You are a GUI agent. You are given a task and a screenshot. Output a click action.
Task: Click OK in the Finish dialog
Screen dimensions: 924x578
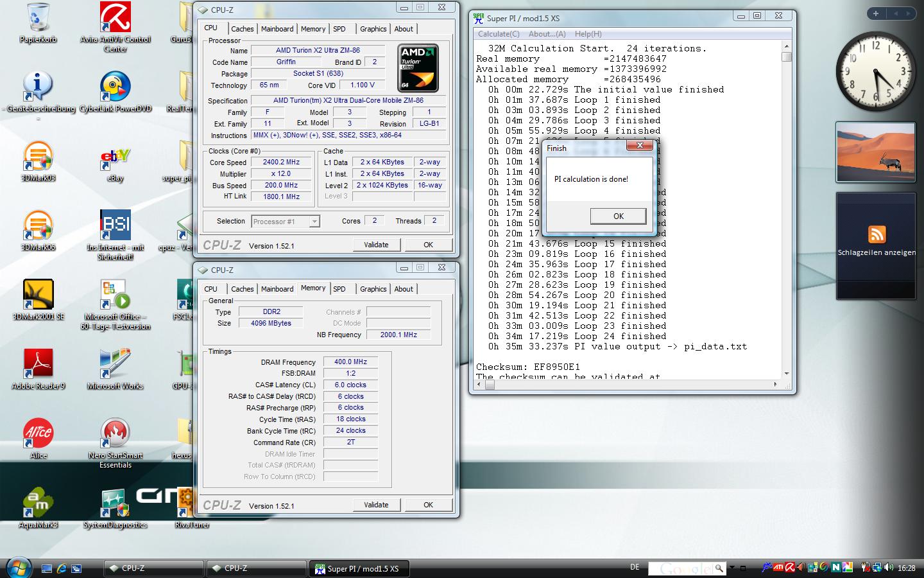[x=618, y=216]
